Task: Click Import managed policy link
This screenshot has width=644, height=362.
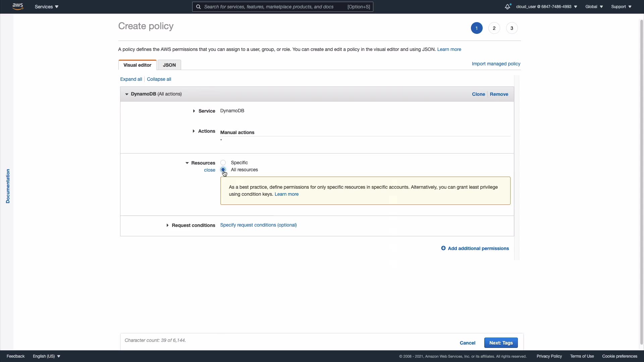Action: tap(496, 64)
